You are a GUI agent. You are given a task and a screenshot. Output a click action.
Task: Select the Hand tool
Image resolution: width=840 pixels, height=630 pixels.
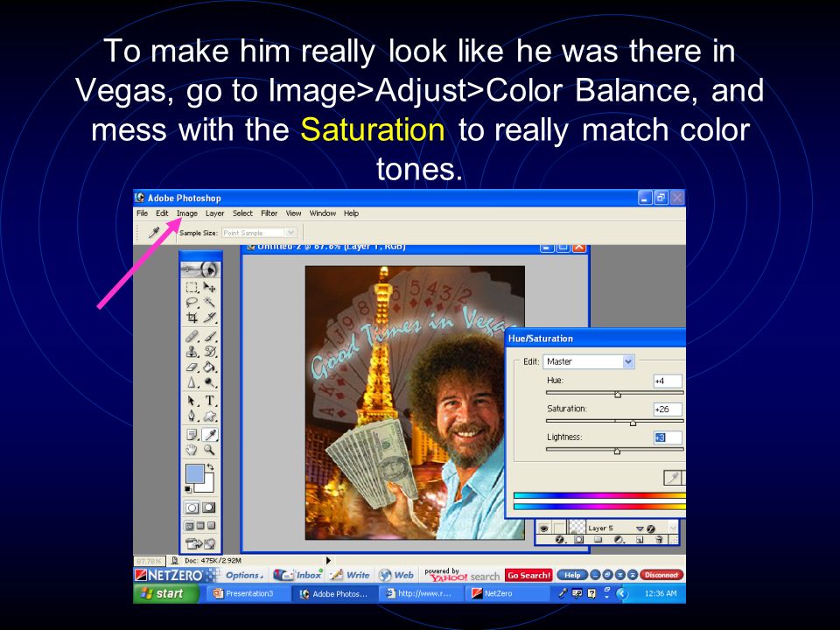192,450
